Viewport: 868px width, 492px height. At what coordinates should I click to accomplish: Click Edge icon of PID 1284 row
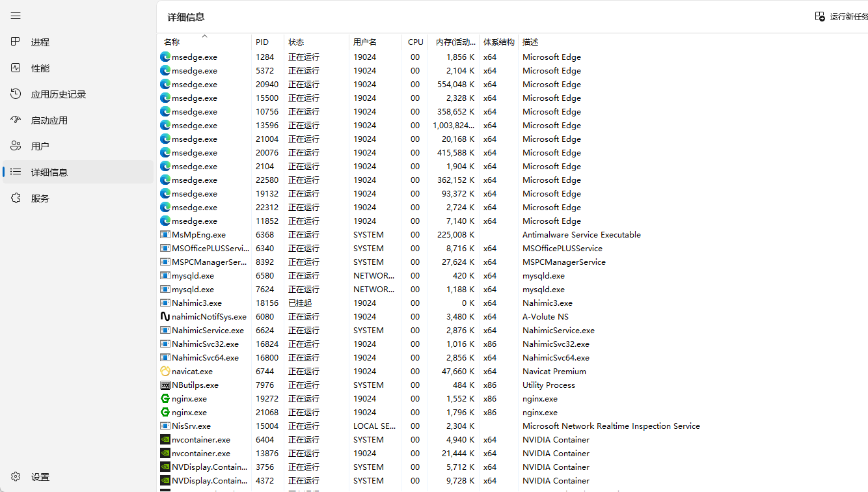point(165,57)
